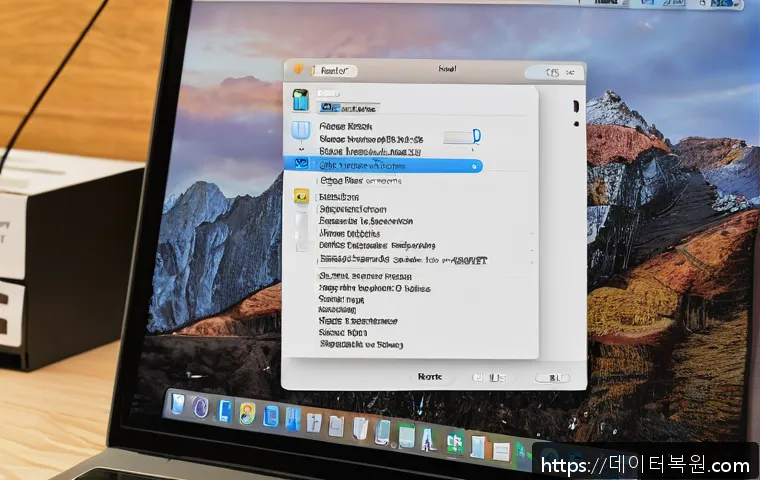Click the yellow folder icon in list
The width and height of the screenshot is (760, 480).
point(302,197)
